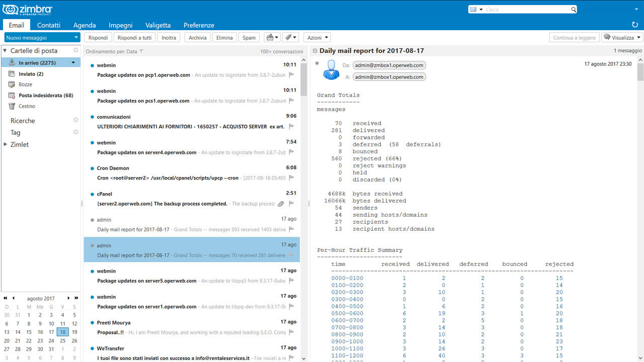Screen dimensions: 644x362
Task: Click the Rispondi button
Action: pyautogui.click(x=98, y=38)
